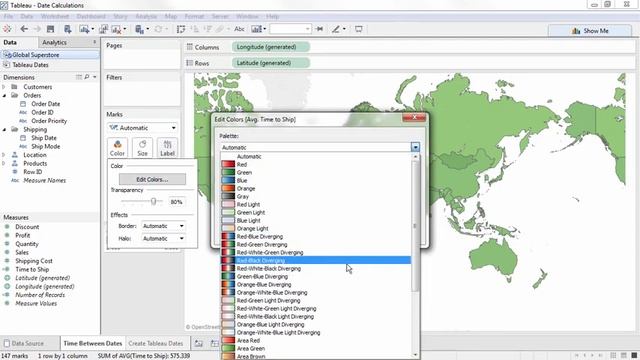The height and width of the screenshot is (360, 640).
Task: Open the Halo Automatic dropdown
Action: pos(163,238)
